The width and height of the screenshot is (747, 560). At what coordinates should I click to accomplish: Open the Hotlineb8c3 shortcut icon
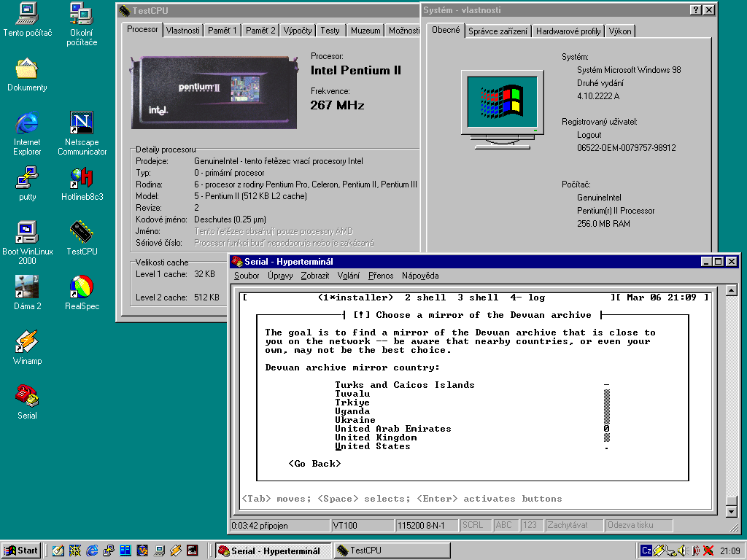coord(81,178)
